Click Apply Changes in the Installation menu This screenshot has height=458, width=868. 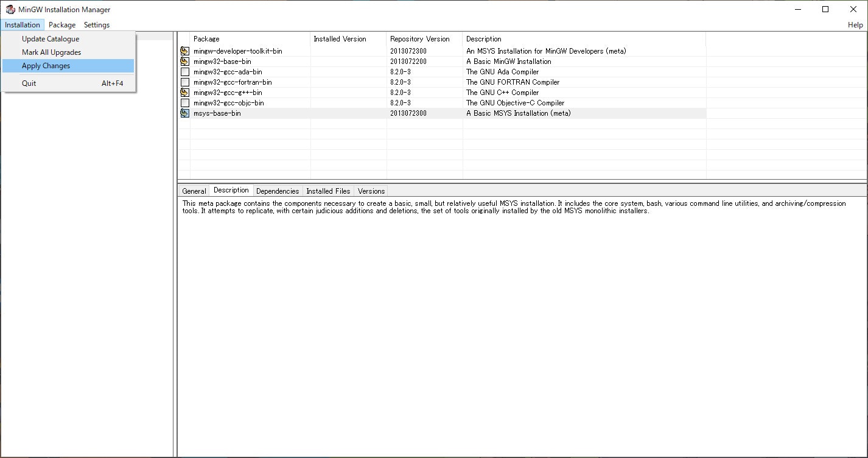68,66
